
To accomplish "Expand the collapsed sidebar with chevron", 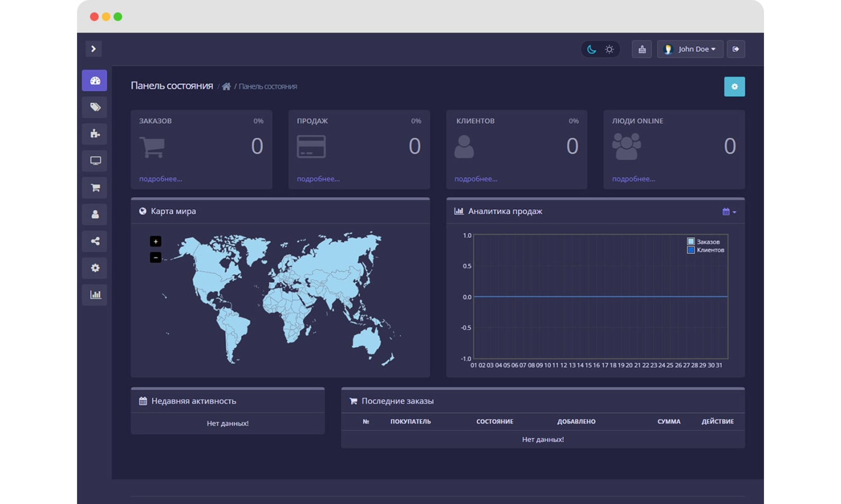I will coord(94,49).
